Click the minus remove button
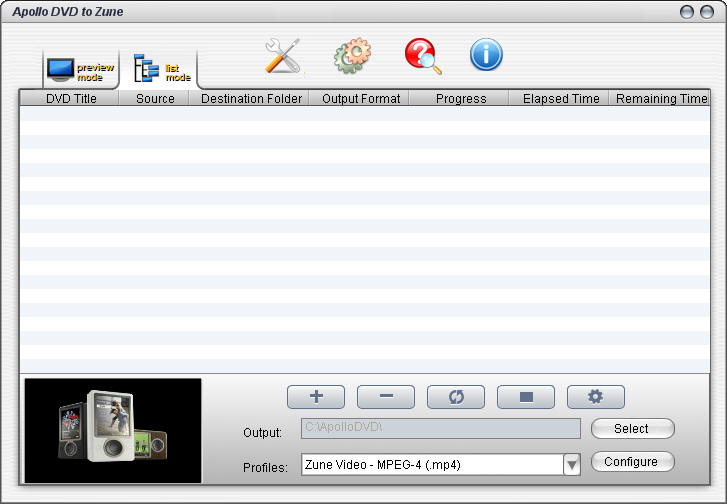The height and width of the screenshot is (504, 727). [386, 397]
